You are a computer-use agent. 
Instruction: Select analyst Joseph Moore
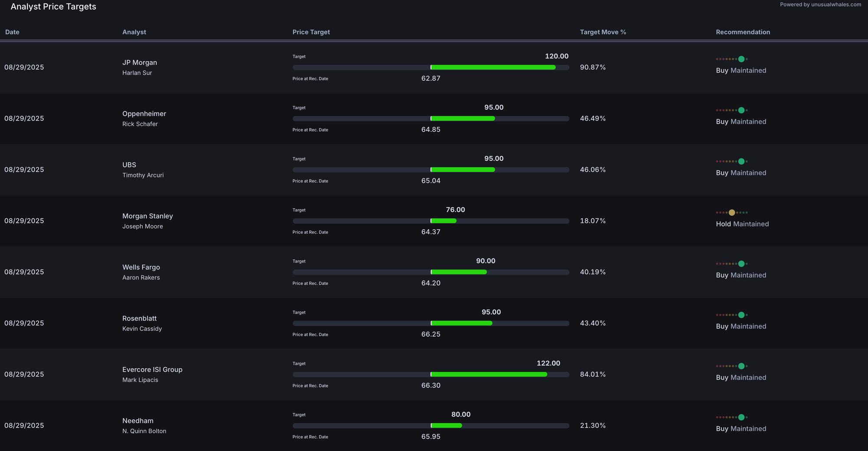pos(143,227)
